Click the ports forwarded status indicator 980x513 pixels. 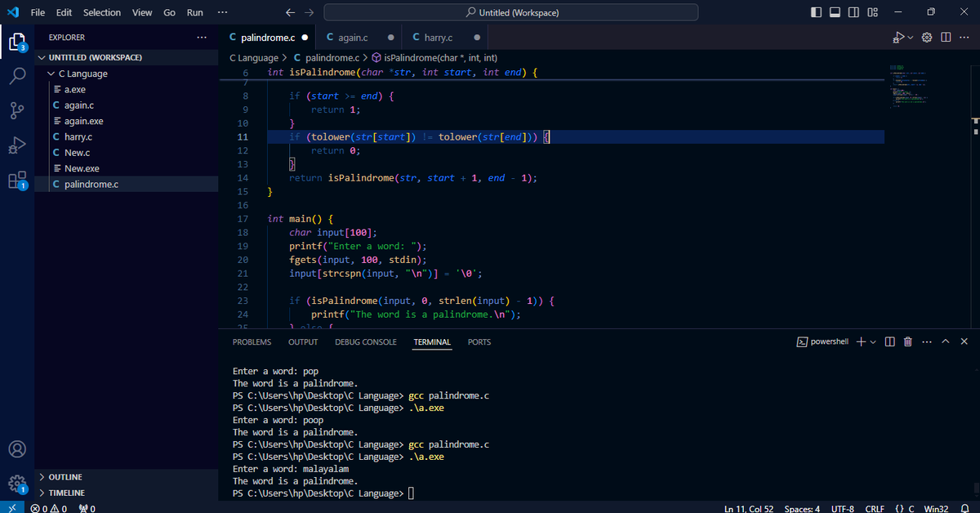[87, 508]
